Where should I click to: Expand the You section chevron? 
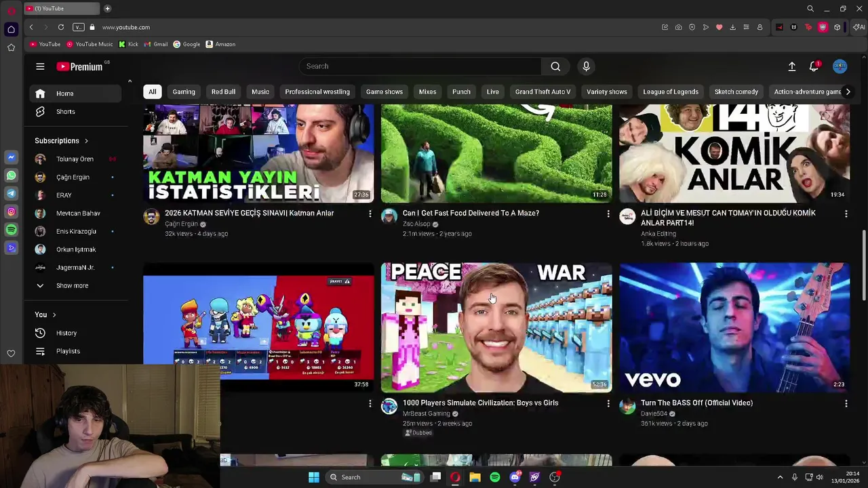(54, 314)
